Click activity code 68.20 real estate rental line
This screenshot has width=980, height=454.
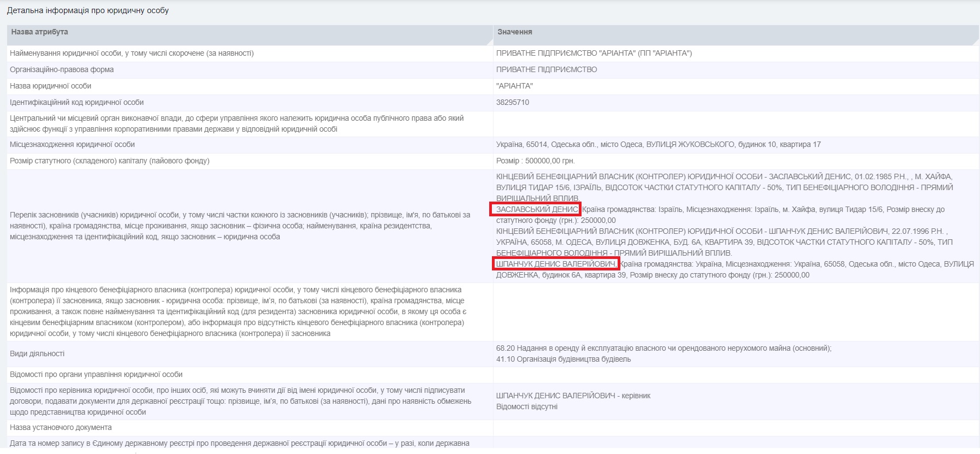[664, 349]
